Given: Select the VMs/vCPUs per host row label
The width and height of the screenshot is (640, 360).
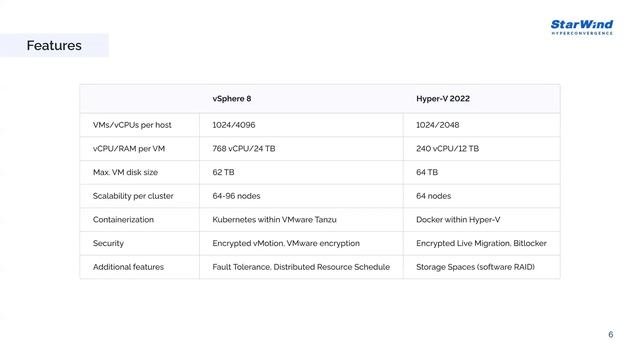Looking at the screenshot, I should [x=132, y=125].
